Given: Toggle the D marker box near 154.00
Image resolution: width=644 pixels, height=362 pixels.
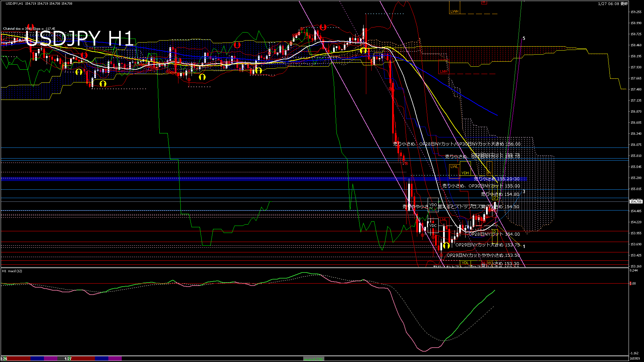Looking at the screenshot, I should click(495, 231).
